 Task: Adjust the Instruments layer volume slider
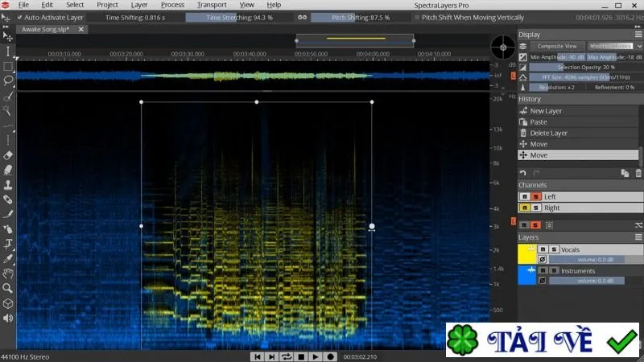tap(587, 281)
